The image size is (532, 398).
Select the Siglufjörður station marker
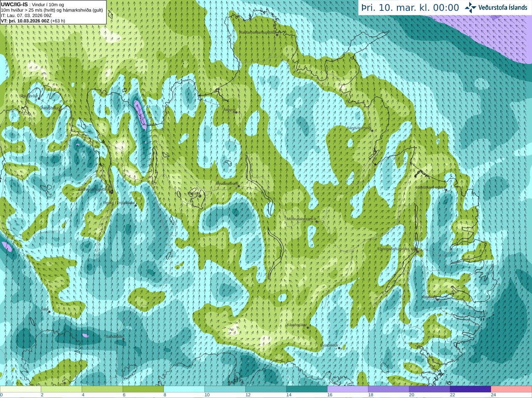pyautogui.click(x=39, y=98)
